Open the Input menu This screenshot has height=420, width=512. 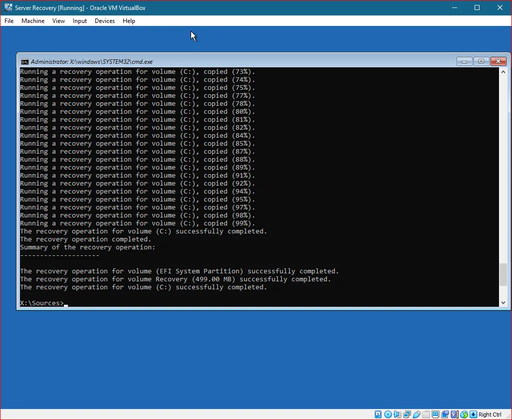(x=79, y=21)
